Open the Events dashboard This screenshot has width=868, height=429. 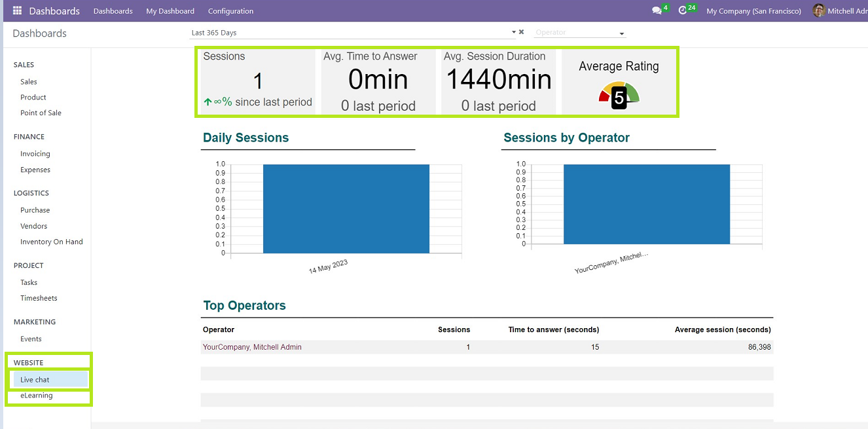tap(31, 339)
